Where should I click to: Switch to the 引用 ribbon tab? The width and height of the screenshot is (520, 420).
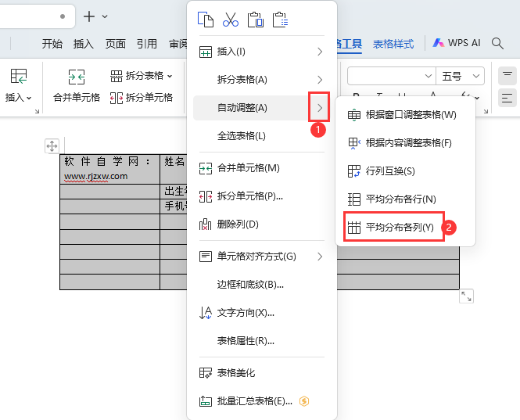click(147, 44)
